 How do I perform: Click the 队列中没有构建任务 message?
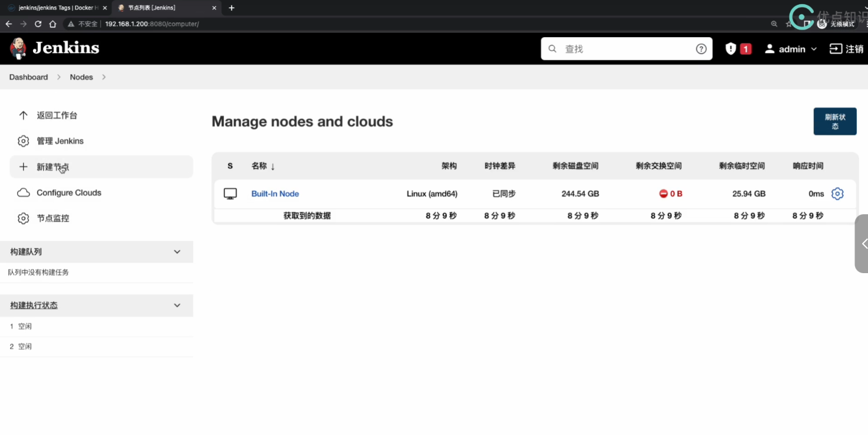(x=38, y=273)
